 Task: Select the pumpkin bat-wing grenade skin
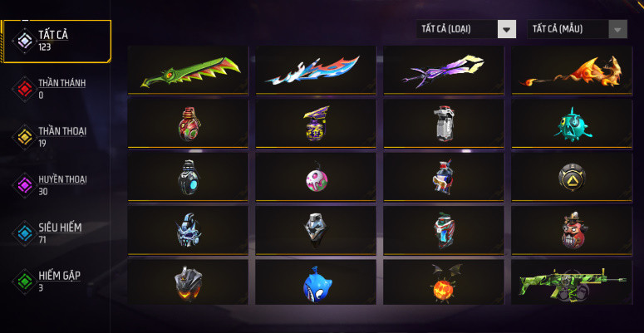(444, 282)
